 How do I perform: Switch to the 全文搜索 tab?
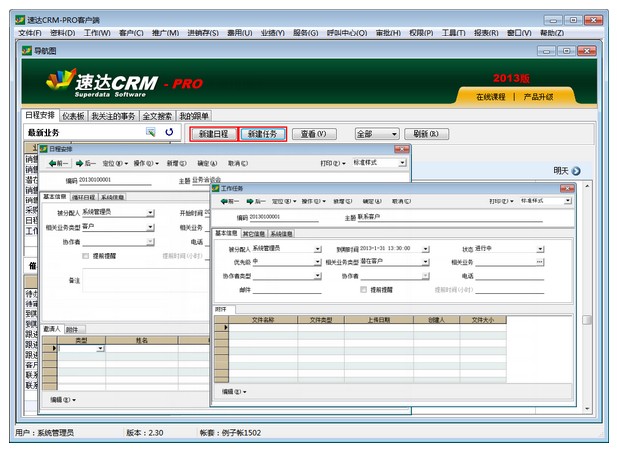point(157,116)
